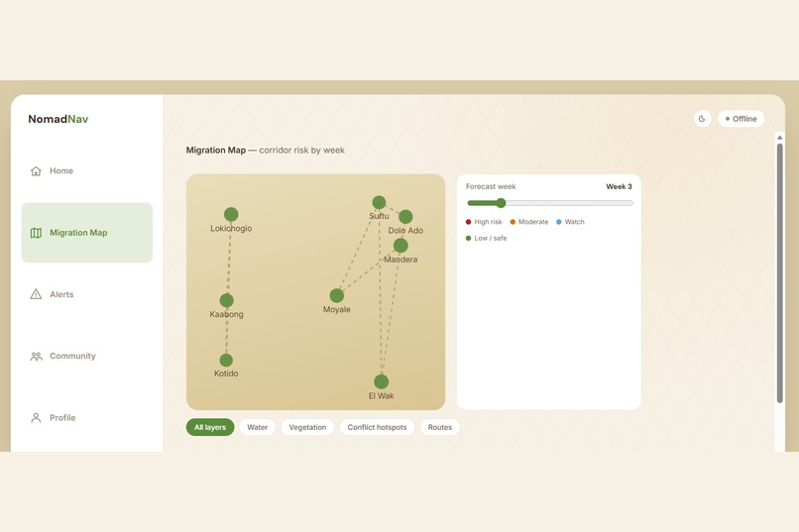
Task: Click the NomadNav logo
Action: coord(58,119)
